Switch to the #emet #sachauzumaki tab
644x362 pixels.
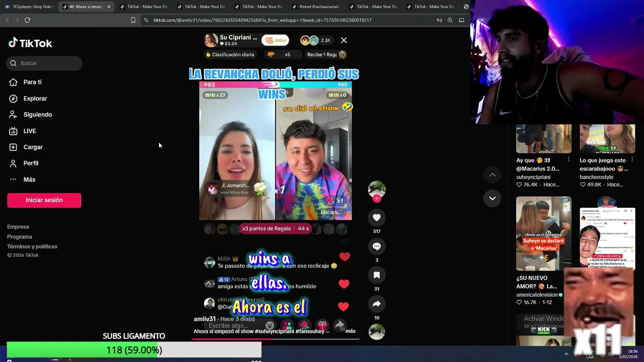tap(316, 7)
